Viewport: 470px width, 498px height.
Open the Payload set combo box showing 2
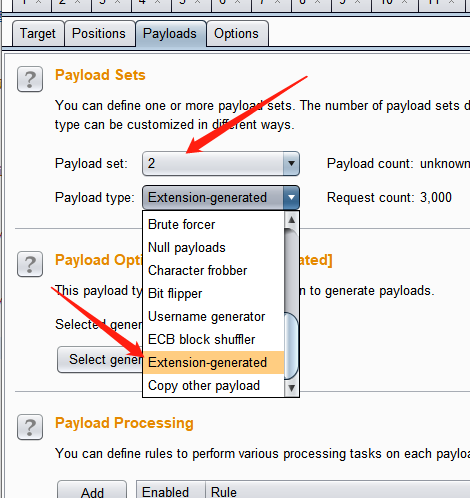221,163
